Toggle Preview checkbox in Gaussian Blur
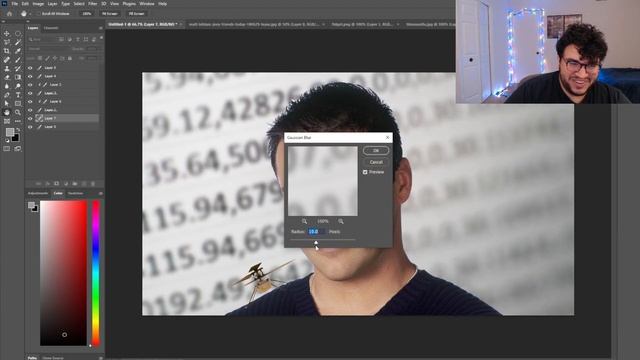The height and width of the screenshot is (360, 640). click(365, 172)
